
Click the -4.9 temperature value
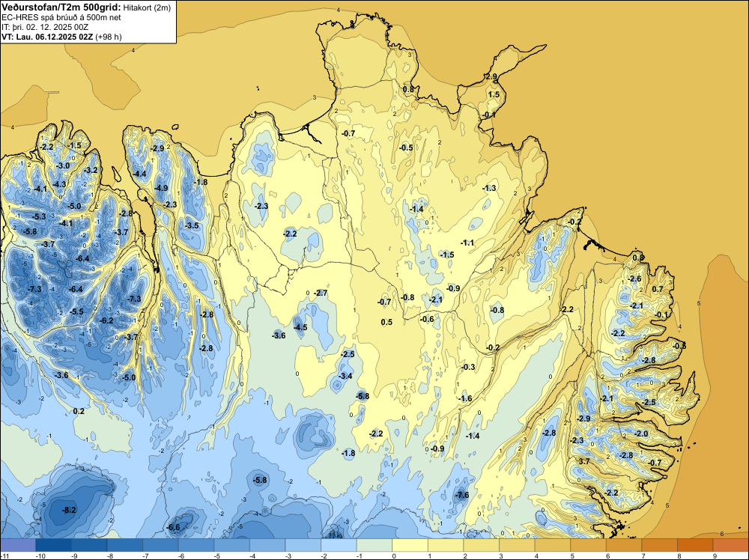162,188
